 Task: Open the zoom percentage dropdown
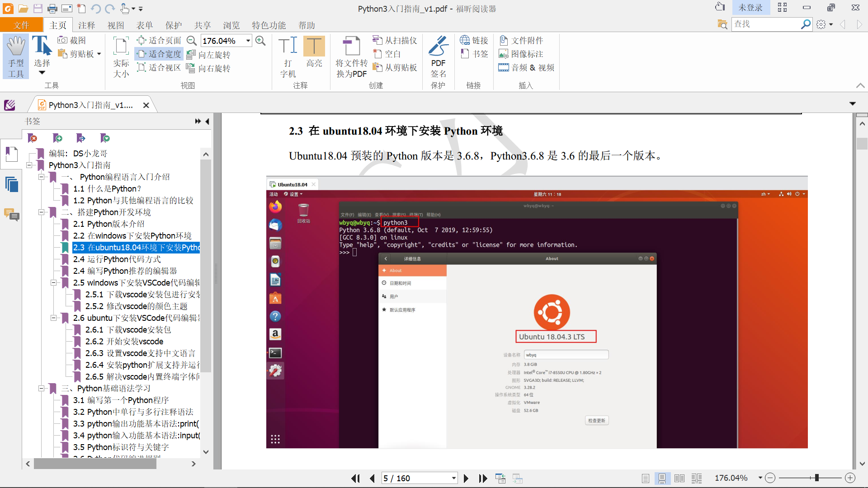pos(248,41)
